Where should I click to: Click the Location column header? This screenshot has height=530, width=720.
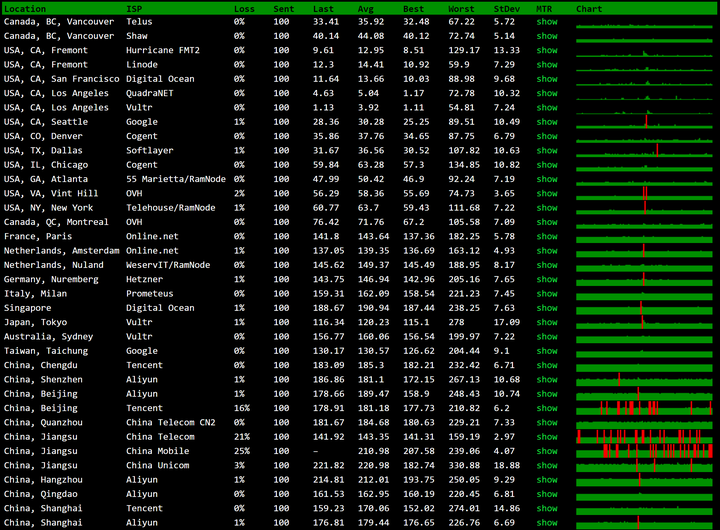tap(25, 9)
